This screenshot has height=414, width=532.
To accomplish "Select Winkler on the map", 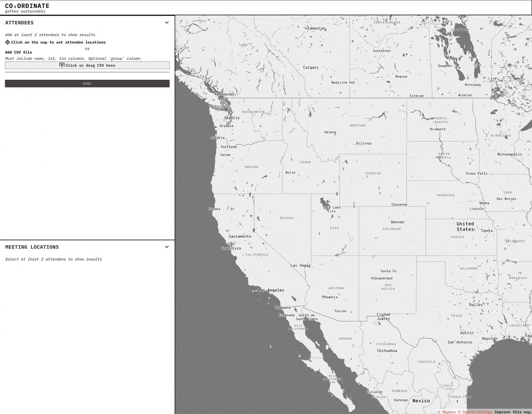I will click(x=465, y=95).
